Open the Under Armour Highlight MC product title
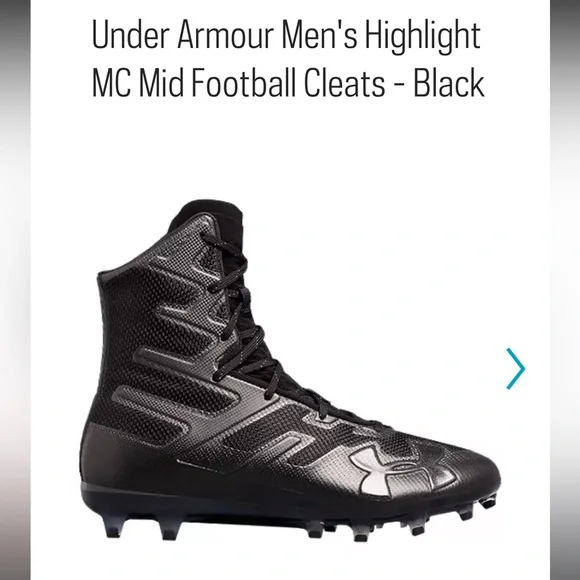 (x=288, y=59)
